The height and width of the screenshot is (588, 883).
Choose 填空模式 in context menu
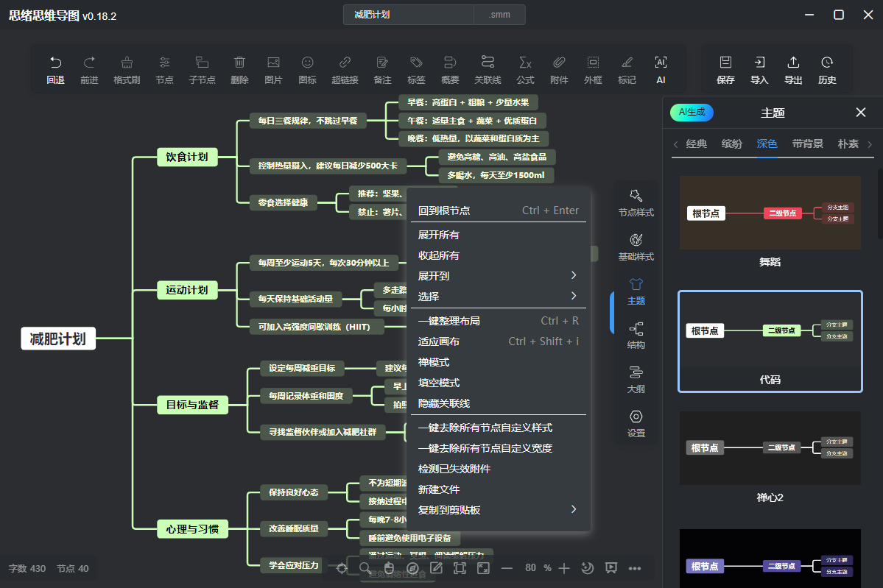pyautogui.click(x=499, y=383)
